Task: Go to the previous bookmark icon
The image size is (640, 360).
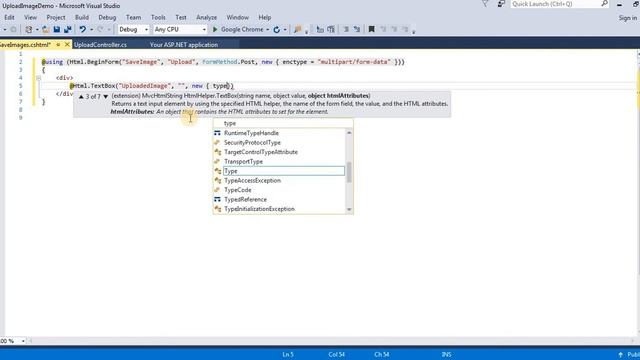Action: click(383, 29)
